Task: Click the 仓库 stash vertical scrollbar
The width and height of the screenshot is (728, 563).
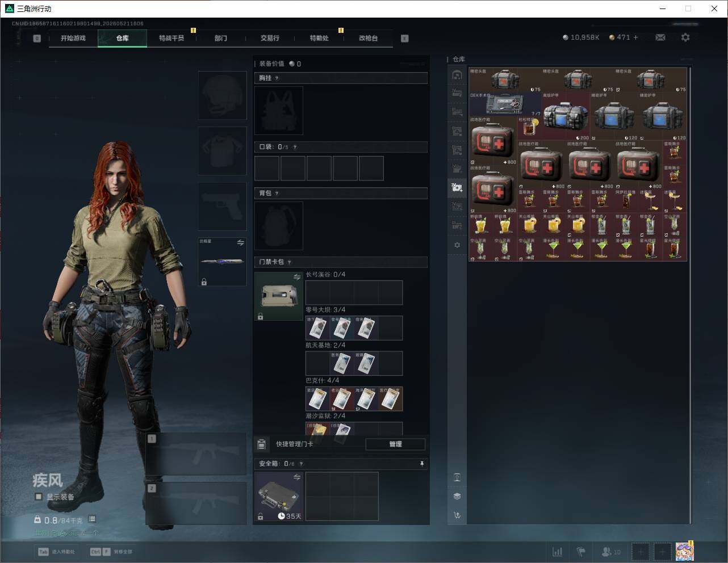Action: (x=690, y=295)
